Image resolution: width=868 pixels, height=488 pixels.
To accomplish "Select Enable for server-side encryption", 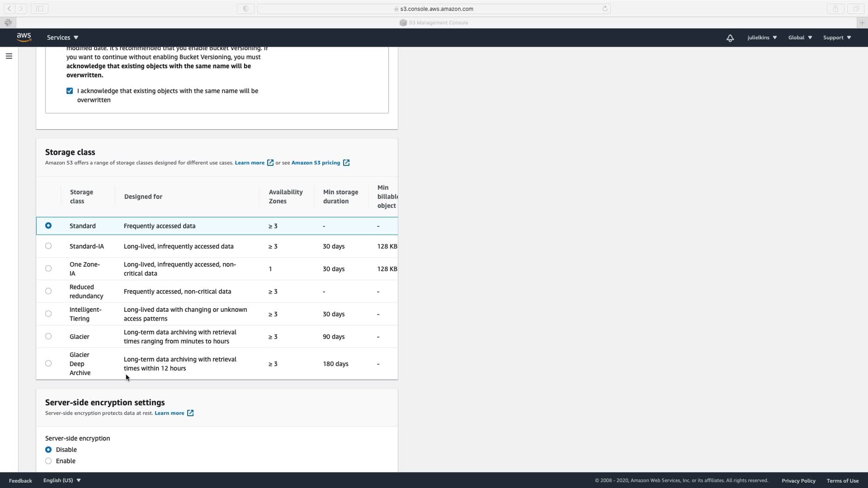I will [48, 461].
